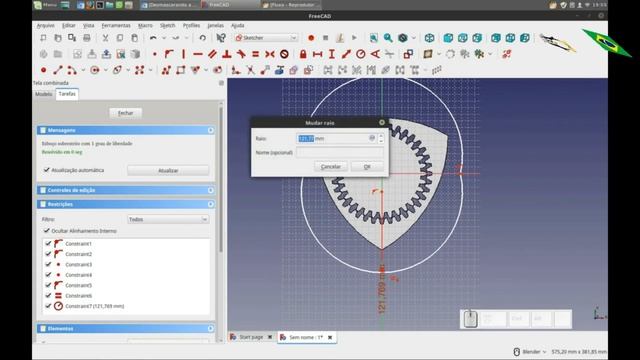Apply the equal constraint tool
The image size is (640, 360).
tap(256, 54)
